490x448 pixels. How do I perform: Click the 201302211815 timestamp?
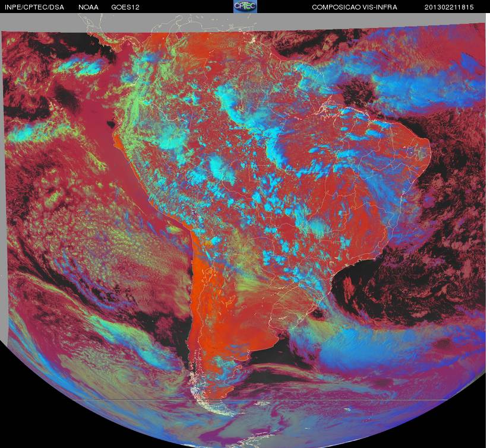pos(449,7)
